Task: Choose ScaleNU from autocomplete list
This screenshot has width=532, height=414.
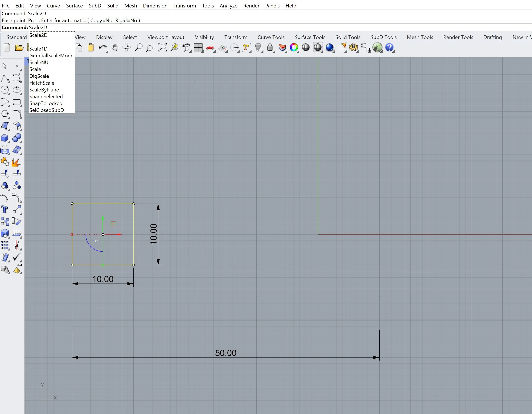Action: (x=39, y=62)
